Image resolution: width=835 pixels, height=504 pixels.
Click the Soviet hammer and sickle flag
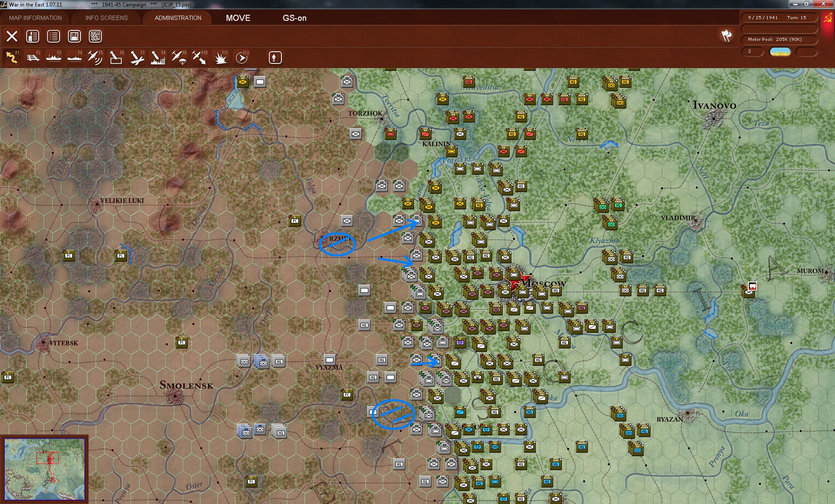click(x=828, y=19)
